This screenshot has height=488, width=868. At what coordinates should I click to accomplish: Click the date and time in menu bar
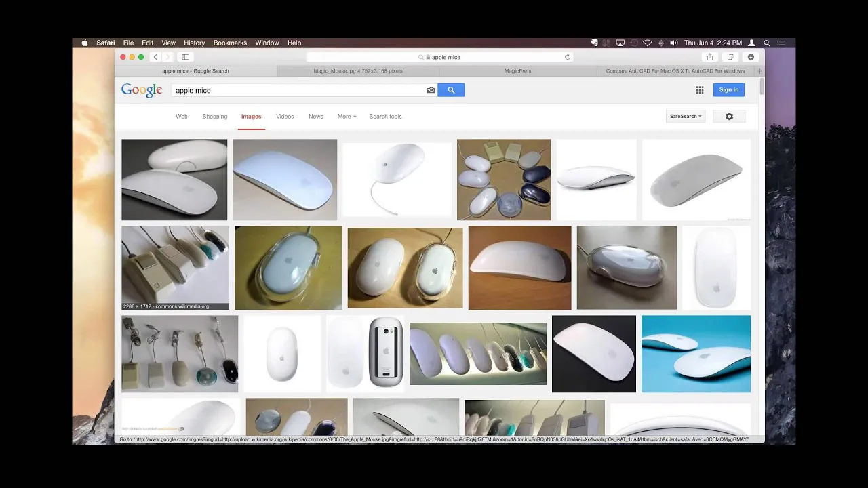713,43
